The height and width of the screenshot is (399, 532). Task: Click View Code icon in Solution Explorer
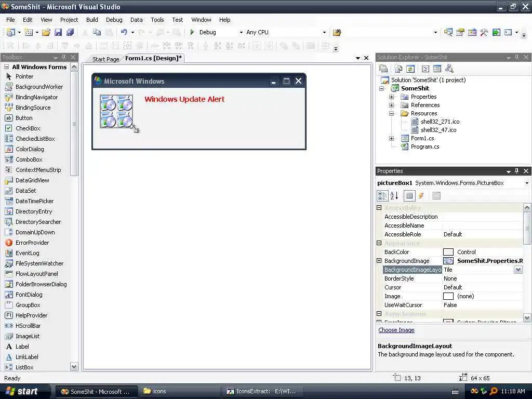pyautogui.click(x=425, y=69)
